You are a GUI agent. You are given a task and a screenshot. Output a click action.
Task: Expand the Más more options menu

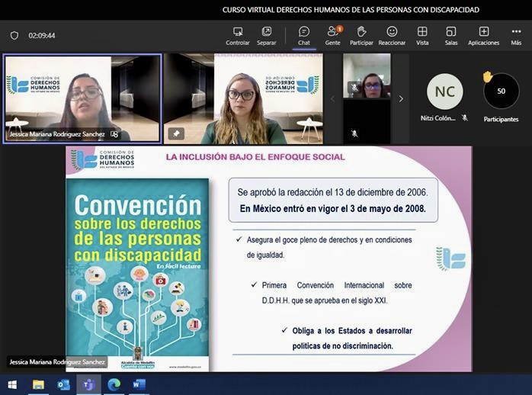tap(516, 35)
